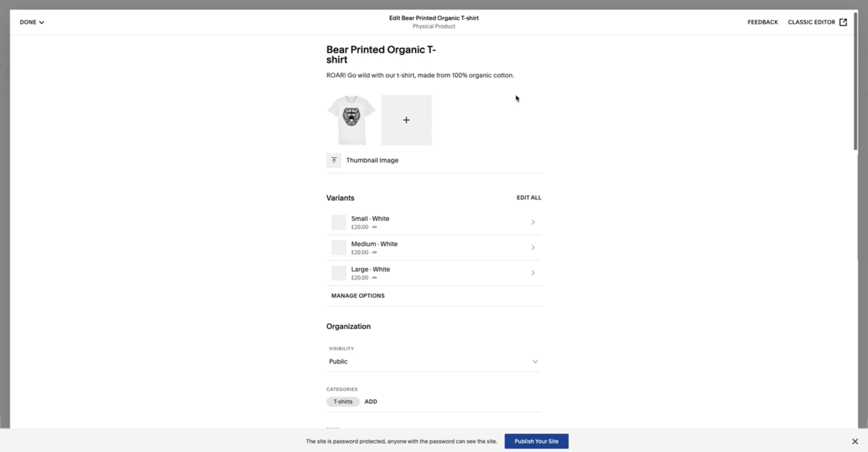The height and width of the screenshot is (452, 868).
Task: Dismiss the password protected banner
Action: tap(855, 441)
